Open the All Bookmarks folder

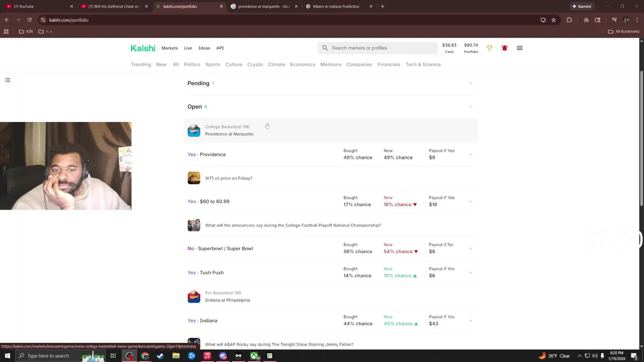click(623, 31)
